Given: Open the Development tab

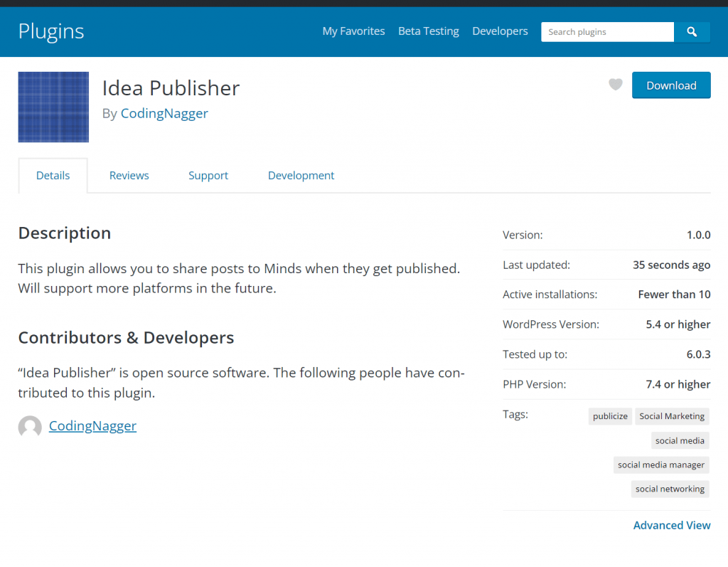Looking at the screenshot, I should [301, 176].
